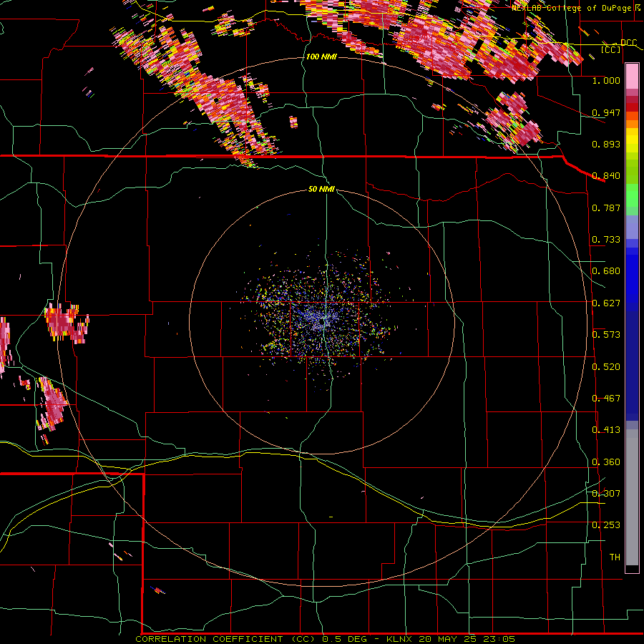
Task: Click the DCC label above the color scale
Action: (628, 42)
